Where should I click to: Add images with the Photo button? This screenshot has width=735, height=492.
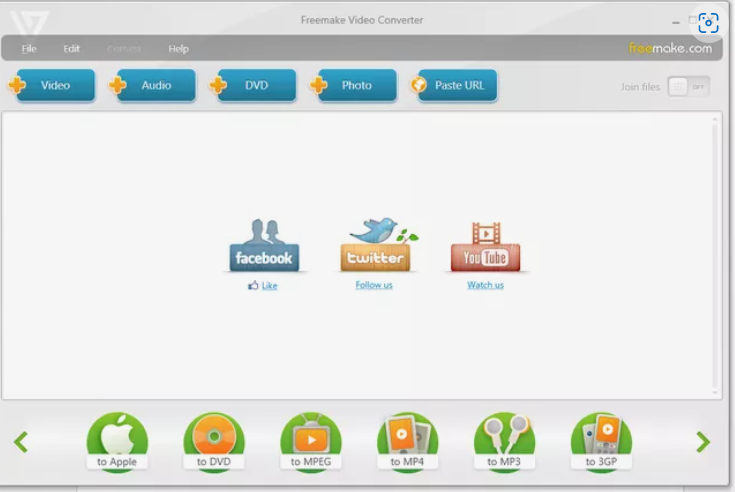[353, 85]
